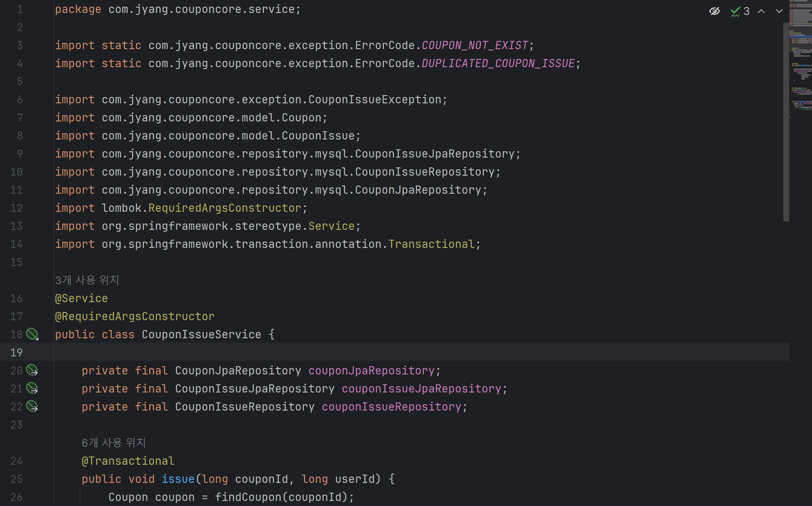Go to next highlighted problem arrow
Screen dimensions: 812x506
(x=779, y=11)
